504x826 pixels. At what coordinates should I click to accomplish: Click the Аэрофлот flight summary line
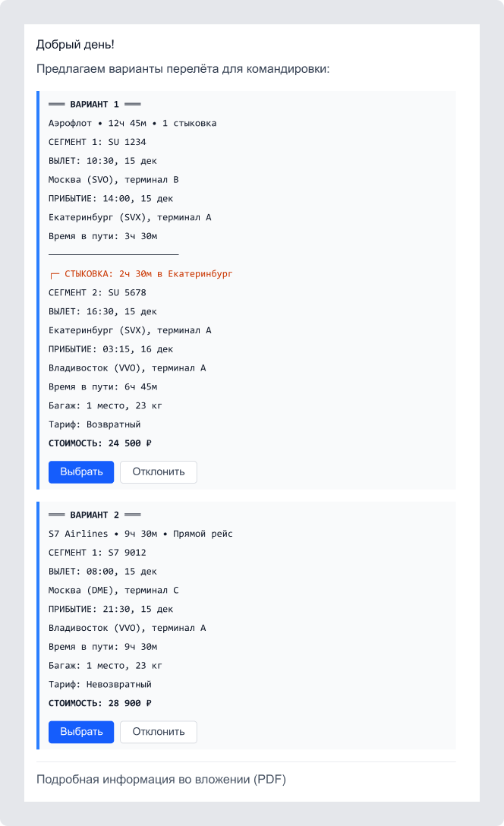click(x=132, y=123)
